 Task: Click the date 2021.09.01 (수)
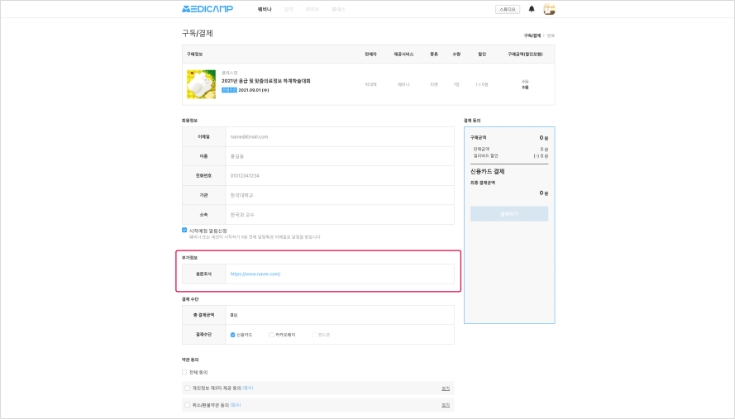point(254,90)
